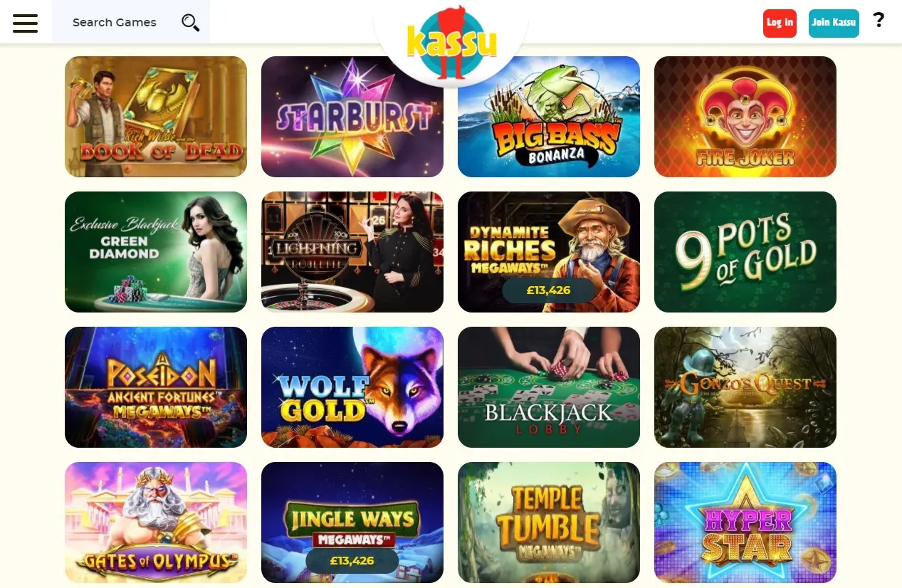Click the Join Kassu button
The image size is (902, 588).
click(834, 23)
